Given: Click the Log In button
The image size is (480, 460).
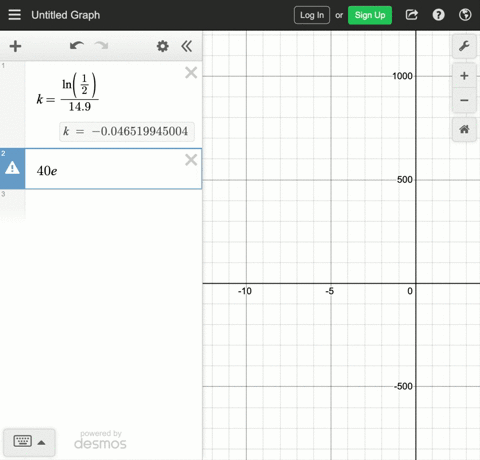Looking at the screenshot, I should pyautogui.click(x=312, y=15).
